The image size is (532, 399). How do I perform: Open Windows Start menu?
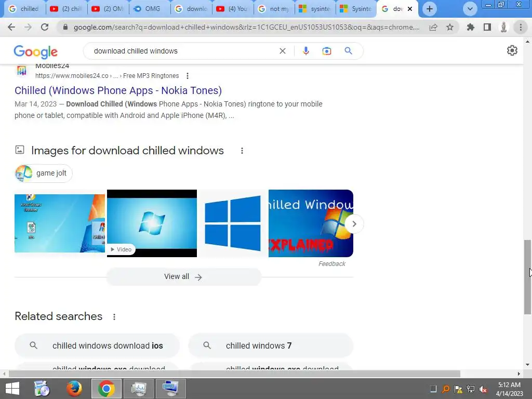(x=12, y=389)
